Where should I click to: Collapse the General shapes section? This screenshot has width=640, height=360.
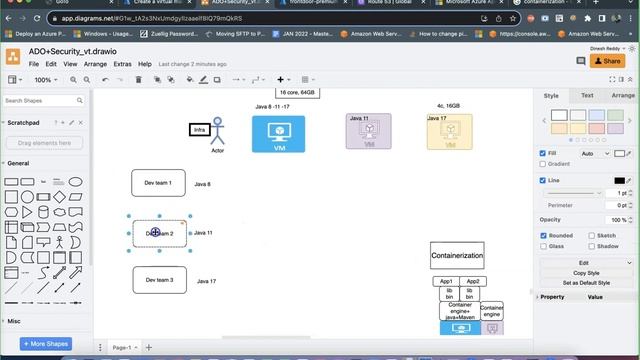coord(18,163)
